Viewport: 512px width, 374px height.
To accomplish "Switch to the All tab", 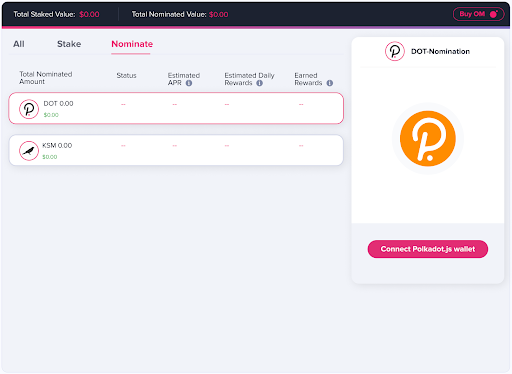I will point(19,44).
